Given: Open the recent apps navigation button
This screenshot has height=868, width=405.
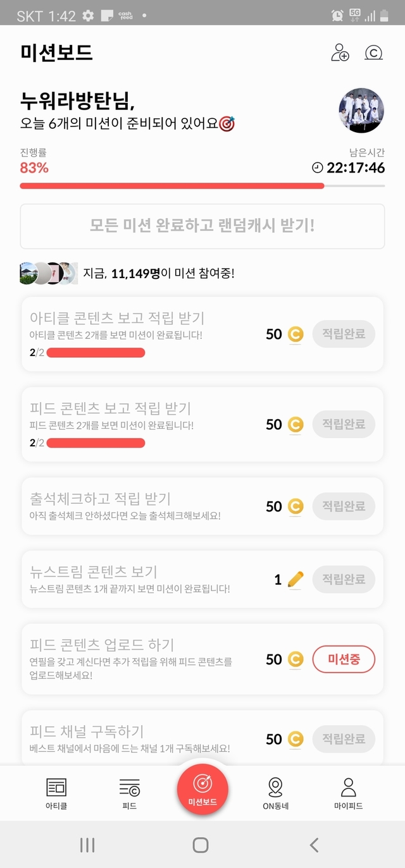Looking at the screenshot, I should (x=87, y=845).
